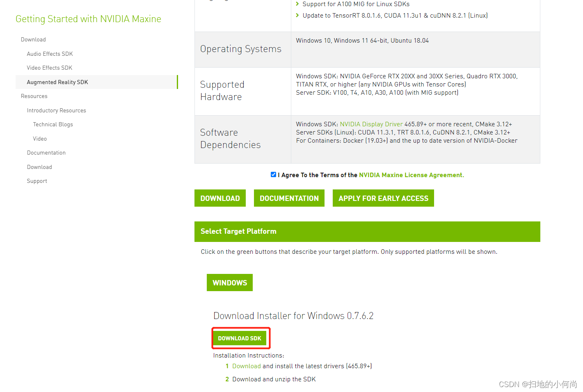Open the NVIDIA Display Driver link
583x392 pixels.
click(x=371, y=124)
